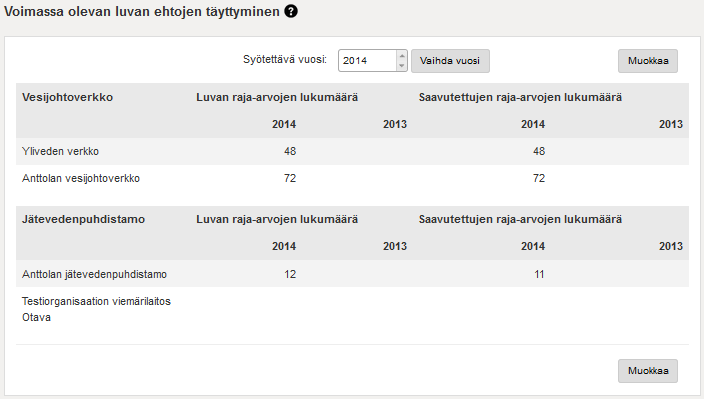The width and height of the screenshot is (704, 399).
Task: Increase year with the up spinner arrow
Action: [402, 56]
